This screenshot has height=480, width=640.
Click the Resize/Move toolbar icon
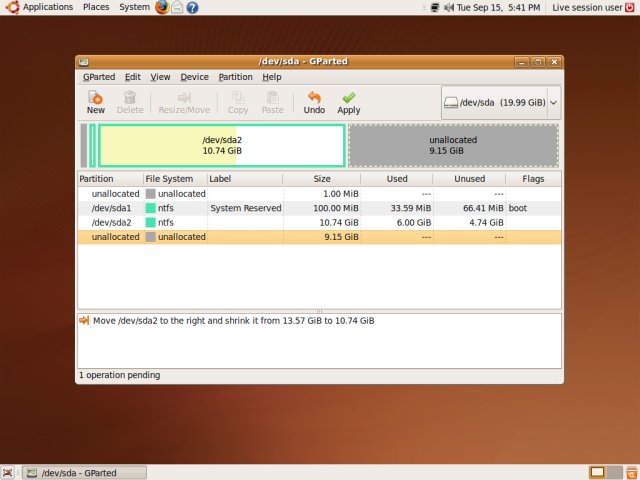point(184,102)
